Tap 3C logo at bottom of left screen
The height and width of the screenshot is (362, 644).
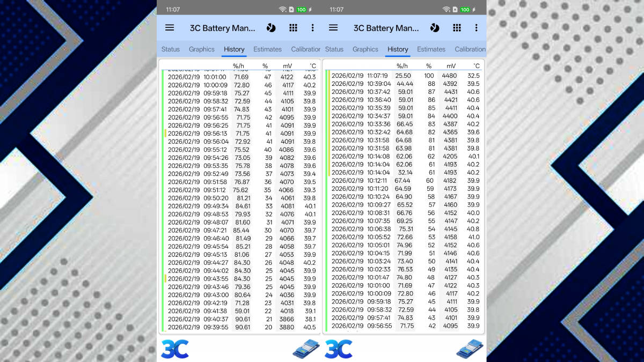pyautogui.click(x=175, y=349)
